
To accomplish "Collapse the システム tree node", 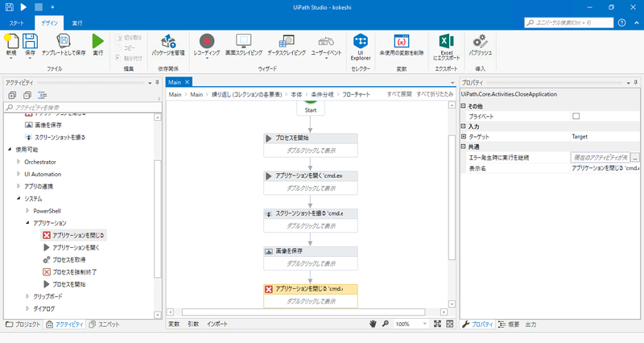I will pyautogui.click(x=19, y=198).
